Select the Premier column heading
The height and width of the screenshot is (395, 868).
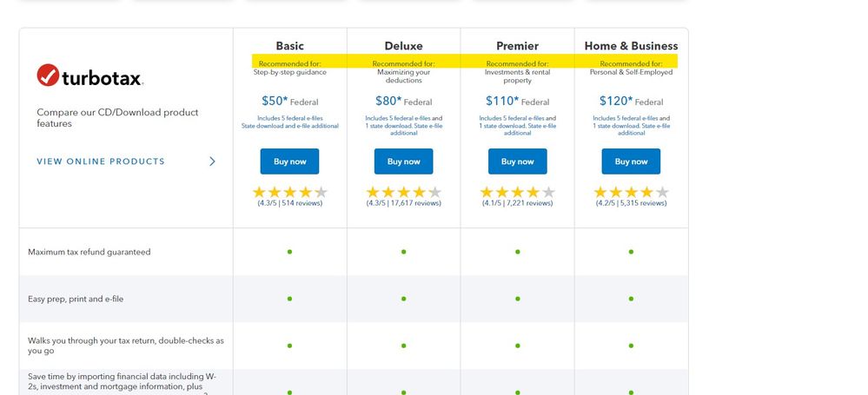[x=518, y=46]
